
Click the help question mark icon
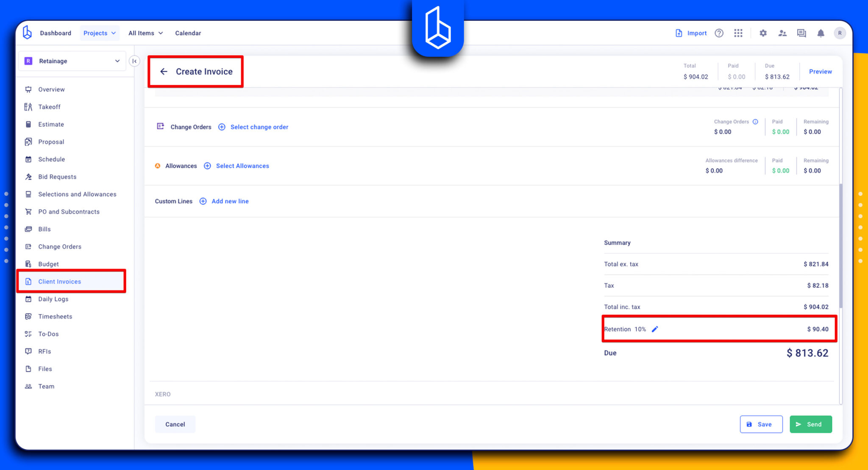click(x=719, y=33)
